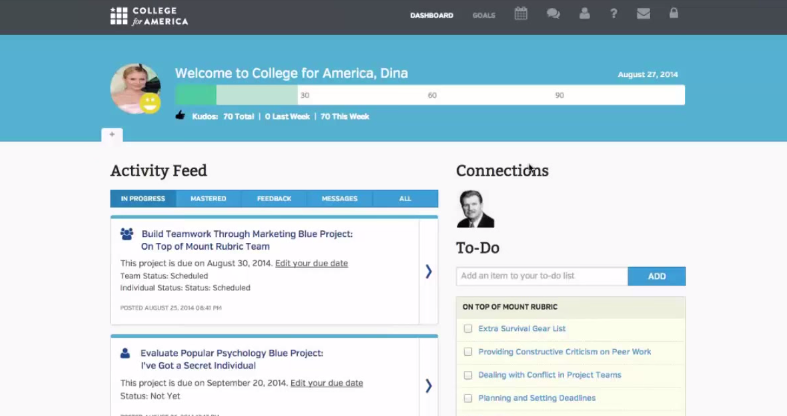This screenshot has width=787, height=416.
Task: Open Extra Survival Gear List link
Action: pyautogui.click(x=521, y=329)
